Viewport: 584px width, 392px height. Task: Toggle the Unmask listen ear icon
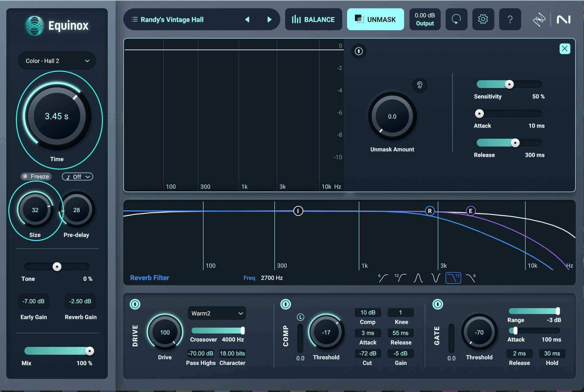pos(419,85)
